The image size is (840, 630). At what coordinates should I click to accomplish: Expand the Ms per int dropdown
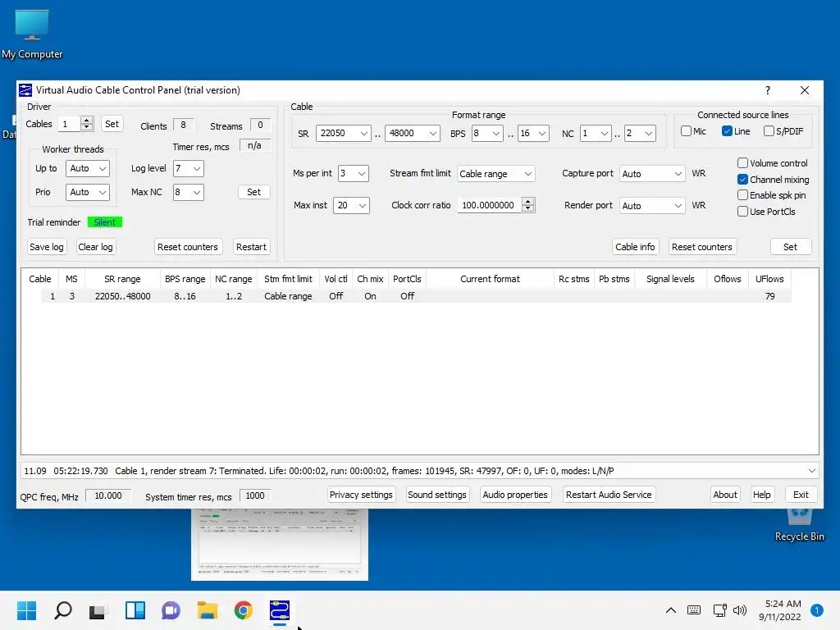tap(353, 174)
